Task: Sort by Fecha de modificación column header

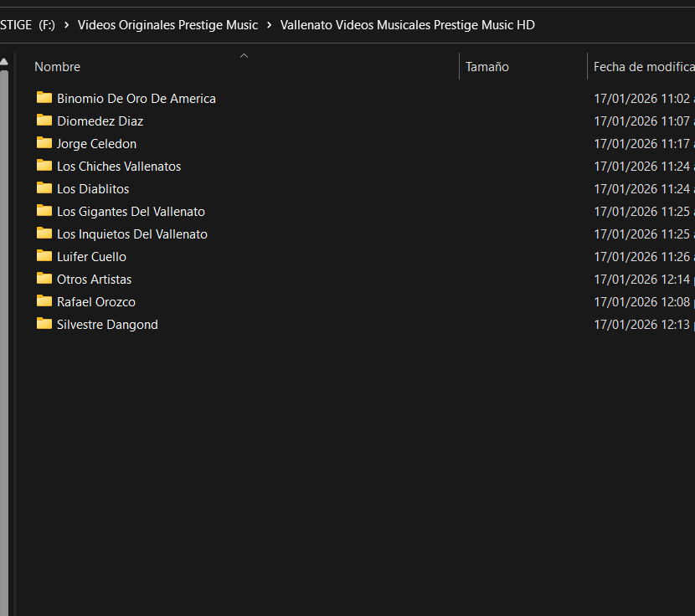Action: 644,67
